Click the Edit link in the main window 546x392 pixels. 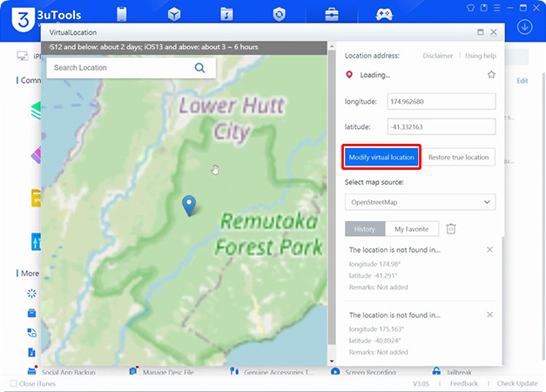(522, 80)
